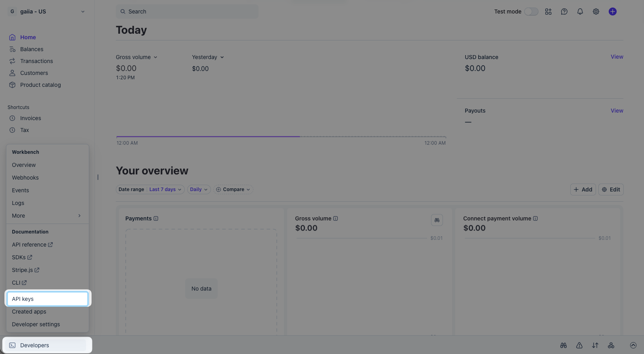This screenshot has width=644, height=354.
Task: Open the settings gear icon
Action: pyautogui.click(x=596, y=11)
